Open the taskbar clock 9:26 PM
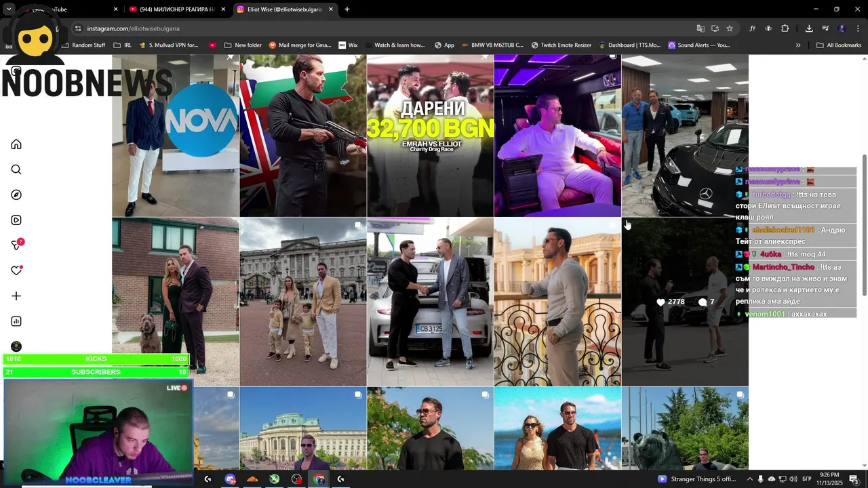 pyautogui.click(x=829, y=479)
